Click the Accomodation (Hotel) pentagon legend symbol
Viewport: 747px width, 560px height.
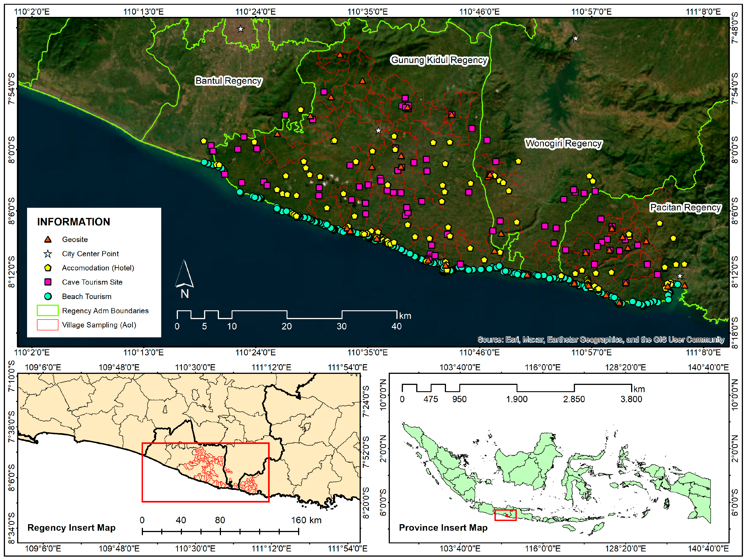pos(48,268)
